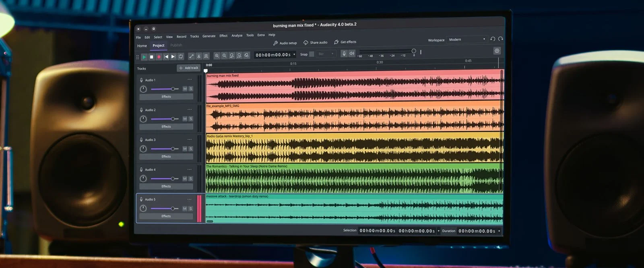Click the speaker playback meter icon
The width and height of the screenshot is (644, 268).
351,53
